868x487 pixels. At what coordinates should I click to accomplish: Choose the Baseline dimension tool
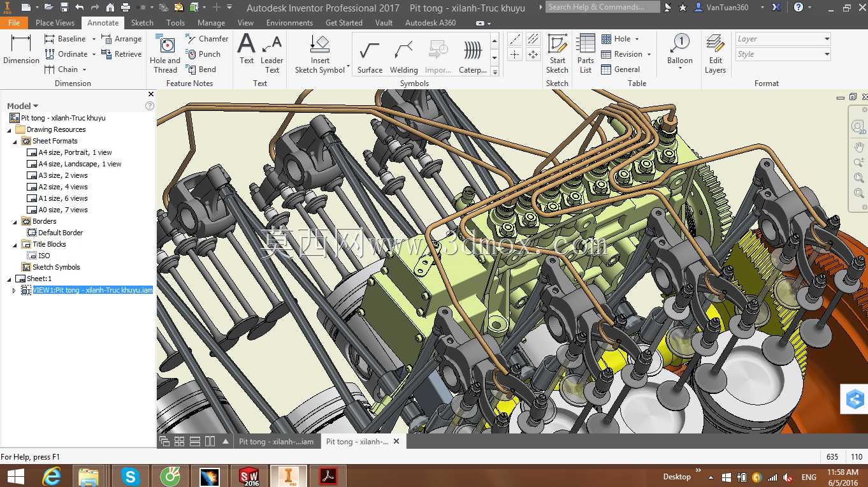[65, 39]
